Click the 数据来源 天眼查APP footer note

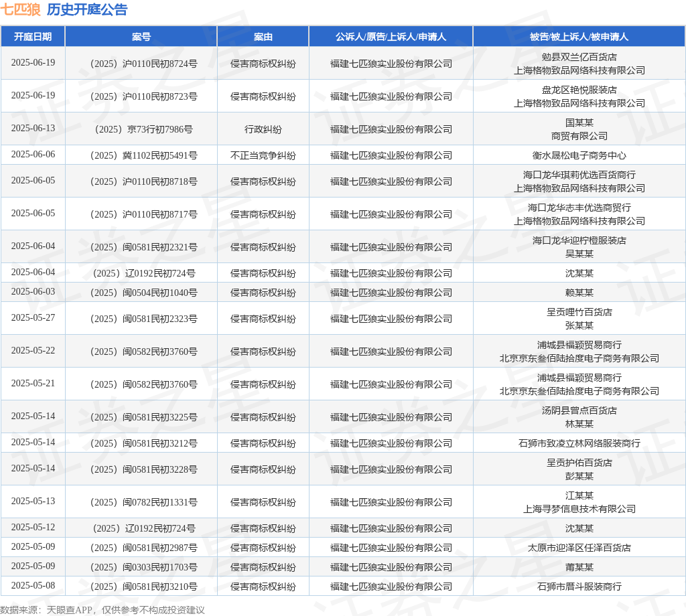pos(102,610)
